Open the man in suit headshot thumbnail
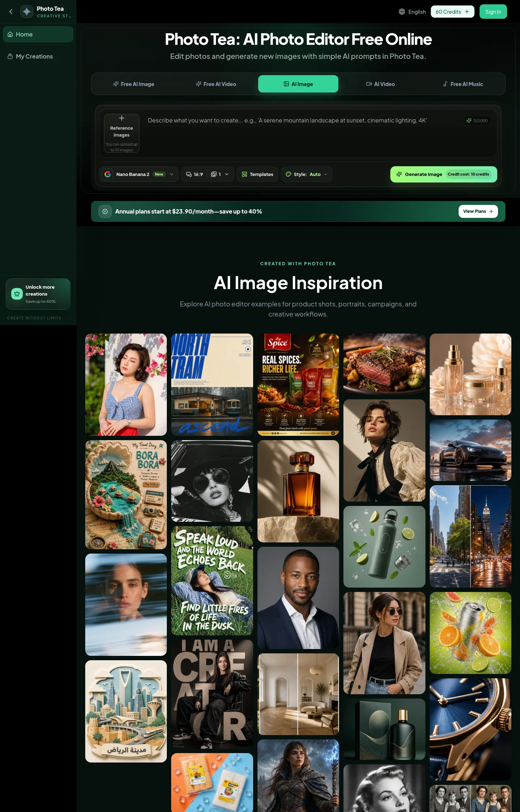The image size is (520, 812). 298,598
